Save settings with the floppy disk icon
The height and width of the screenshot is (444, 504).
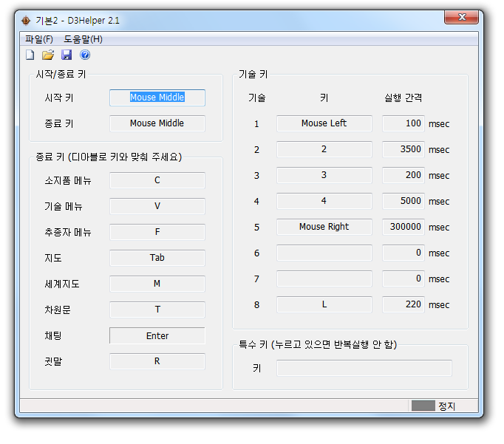(67, 55)
